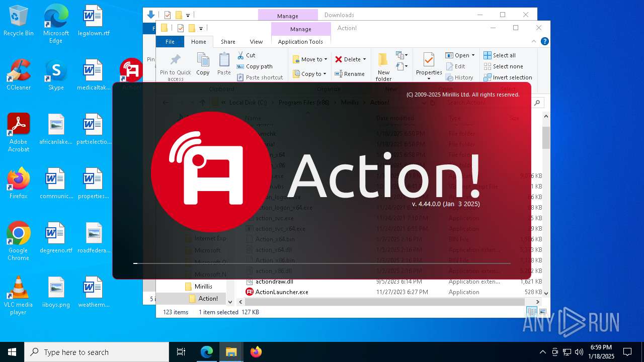Open communic document on desktop
The width and height of the screenshot is (644, 362).
[x=56, y=184]
